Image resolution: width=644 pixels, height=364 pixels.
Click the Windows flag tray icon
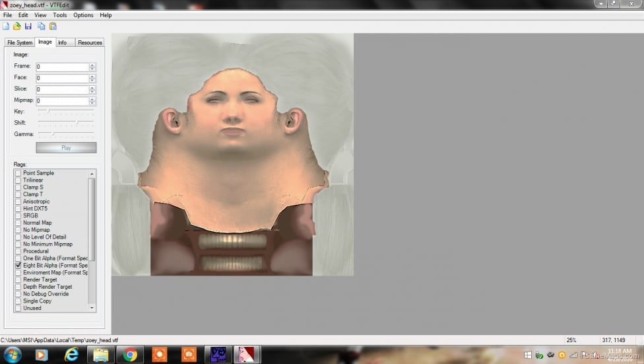[528, 355]
